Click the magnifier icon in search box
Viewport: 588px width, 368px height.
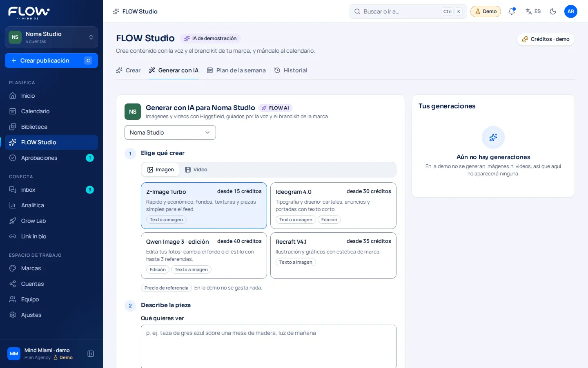pos(357,11)
